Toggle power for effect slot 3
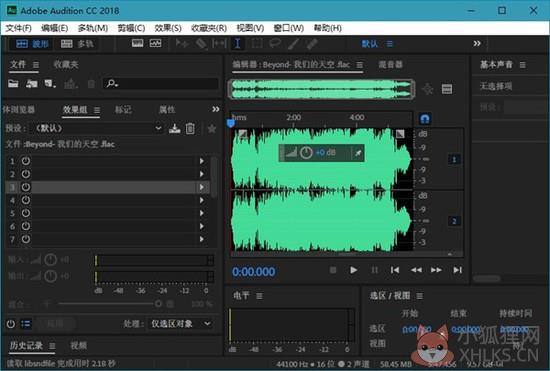Screen dimensions: 550x371 [x=26, y=187]
